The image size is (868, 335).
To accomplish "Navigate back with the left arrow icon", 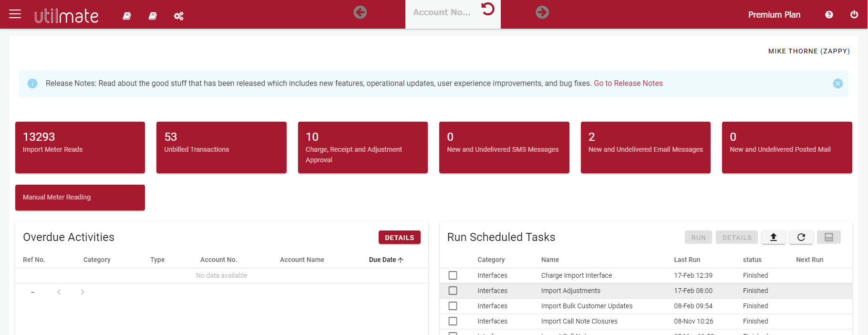I will [x=360, y=12].
